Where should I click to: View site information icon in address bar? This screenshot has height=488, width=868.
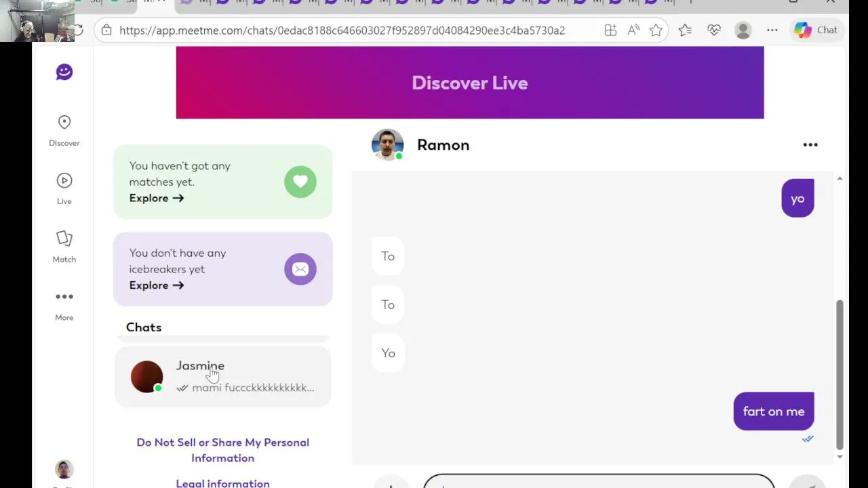click(x=106, y=30)
